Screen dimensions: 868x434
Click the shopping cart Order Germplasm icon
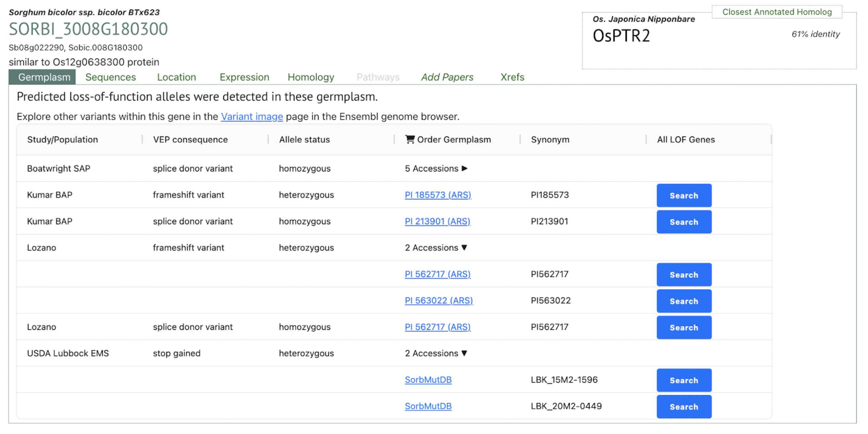pos(409,139)
